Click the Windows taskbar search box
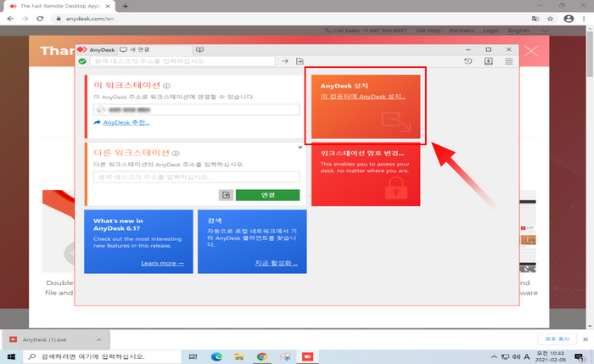Viewport: 594px width, 364px height. [103, 356]
